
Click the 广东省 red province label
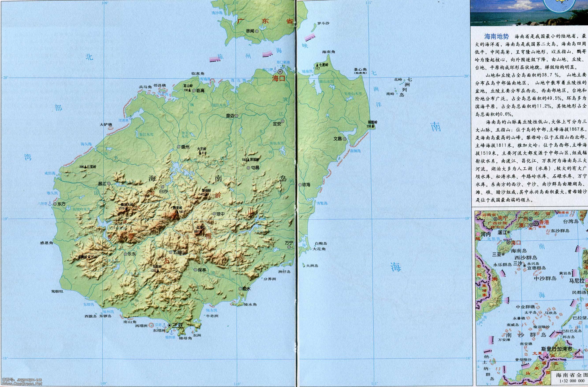click(x=265, y=21)
